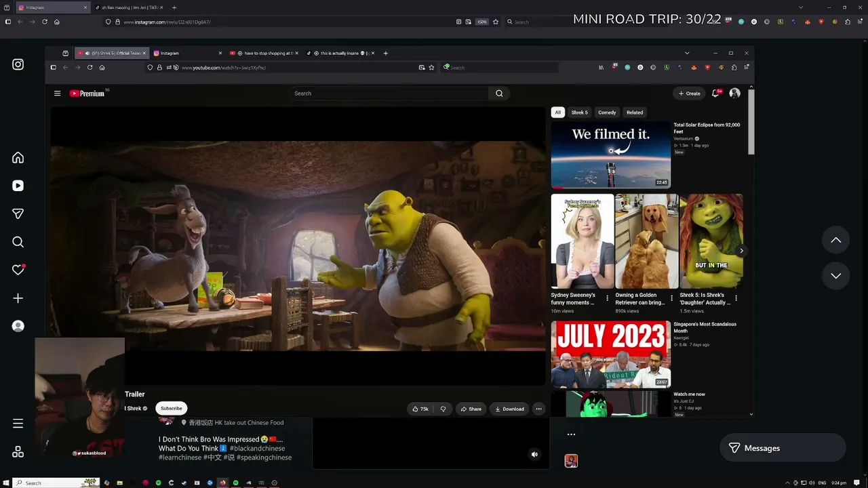Image resolution: width=868 pixels, height=488 pixels.
Task: Open the YouTube guide hamburger menu
Action: pyautogui.click(x=58, y=94)
